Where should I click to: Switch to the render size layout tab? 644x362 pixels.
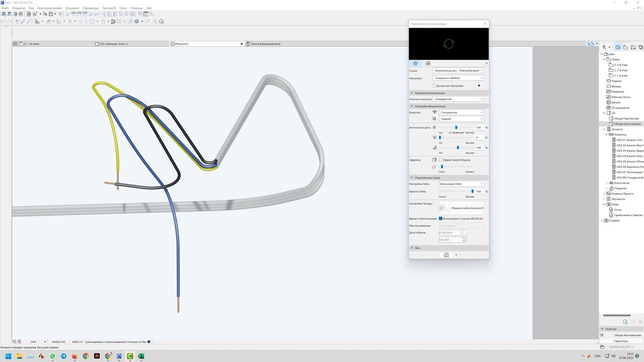click(428, 63)
